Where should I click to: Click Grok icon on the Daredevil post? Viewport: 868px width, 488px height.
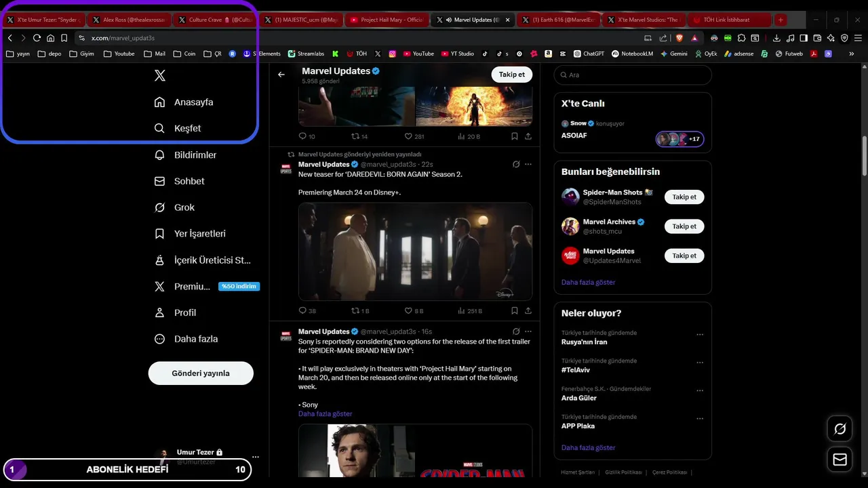(x=516, y=164)
